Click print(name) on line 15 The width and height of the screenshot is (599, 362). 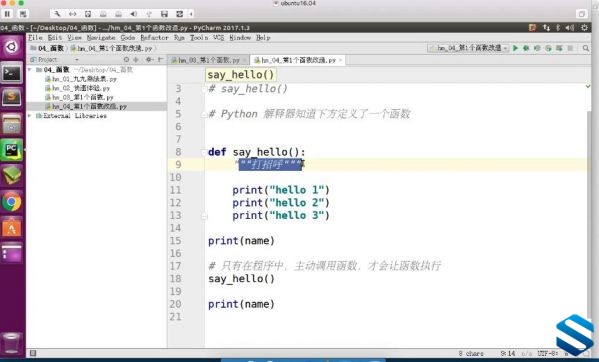[241, 241]
